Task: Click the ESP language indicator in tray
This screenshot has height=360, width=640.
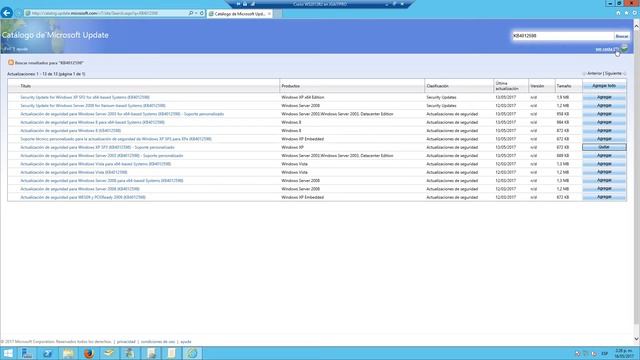Action: click(x=604, y=353)
